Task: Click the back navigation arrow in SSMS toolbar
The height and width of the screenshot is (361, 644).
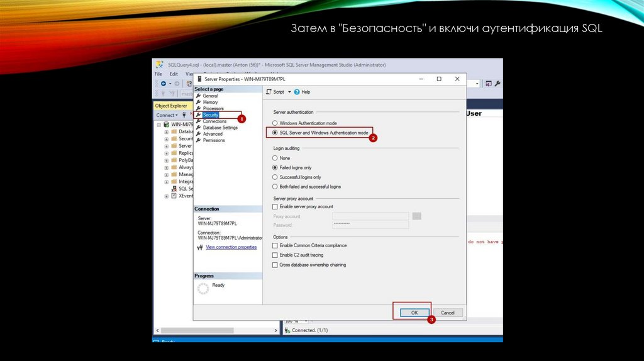Action: coord(164,84)
